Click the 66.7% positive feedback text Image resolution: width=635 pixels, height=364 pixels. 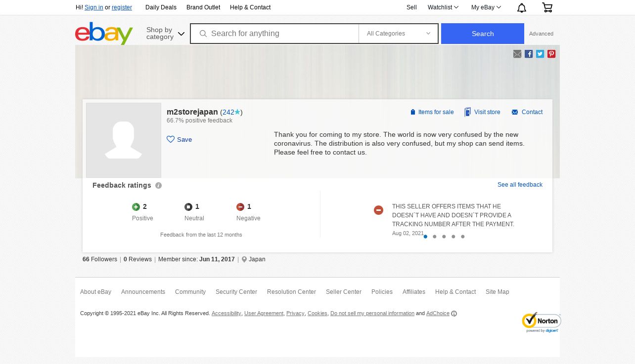(x=199, y=121)
